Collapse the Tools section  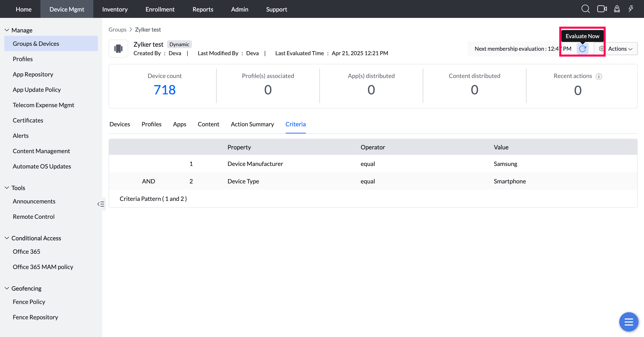(7, 188)
